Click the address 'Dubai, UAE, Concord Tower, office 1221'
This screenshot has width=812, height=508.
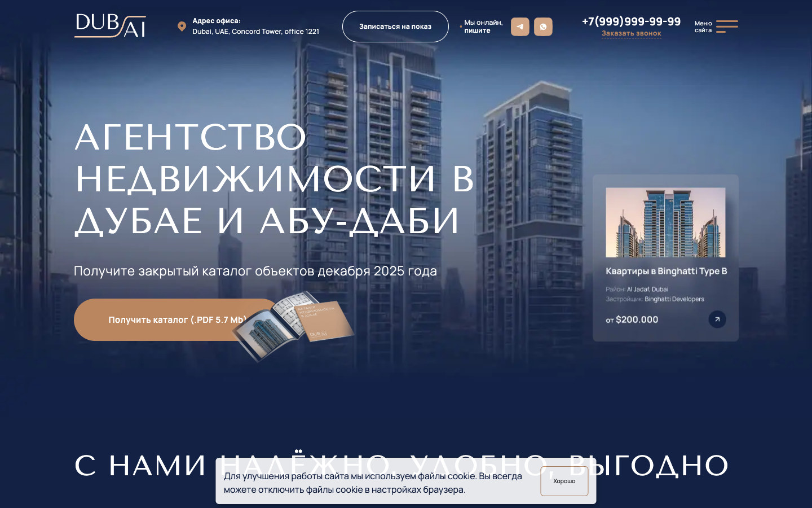(x=255, y=32)
